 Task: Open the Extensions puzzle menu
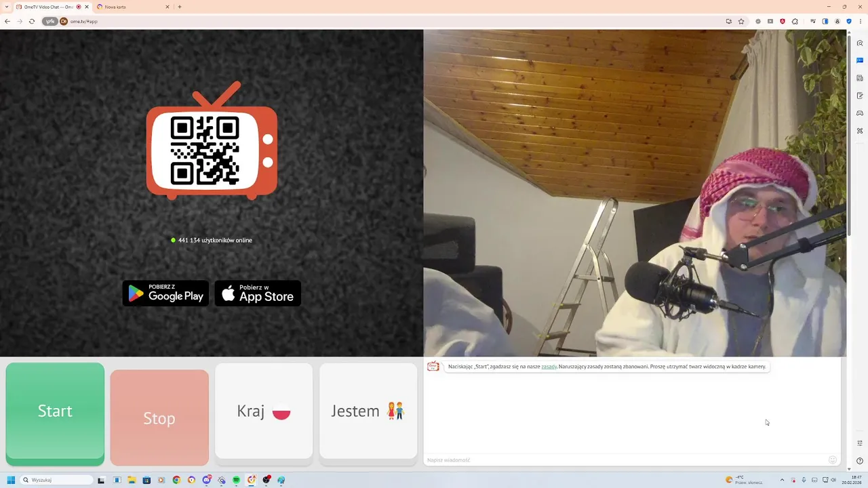coord(795,21)
